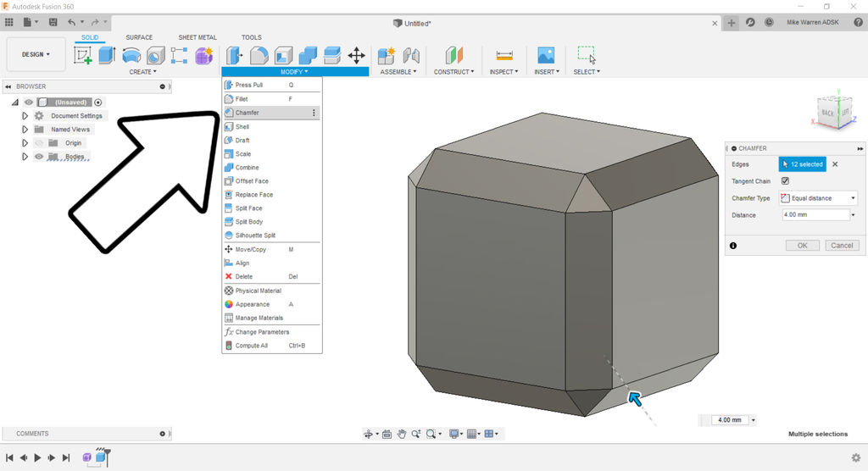Activate the Select tool icon

coord(587,55)
